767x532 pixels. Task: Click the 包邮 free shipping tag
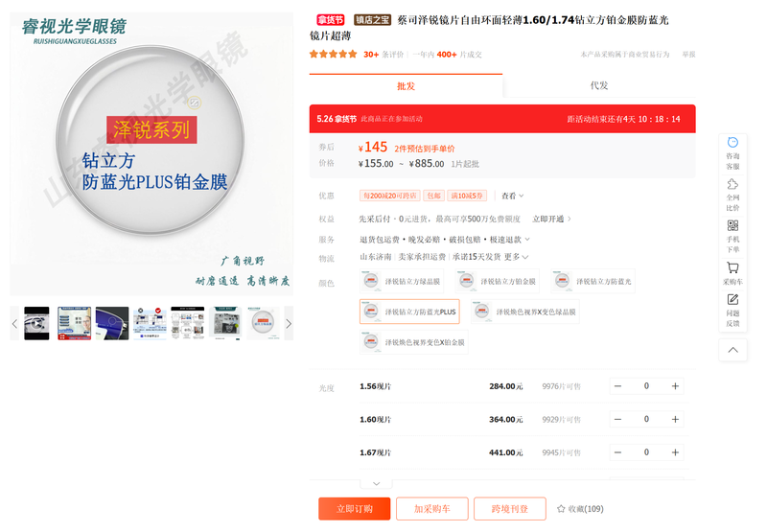click(434, 196)
